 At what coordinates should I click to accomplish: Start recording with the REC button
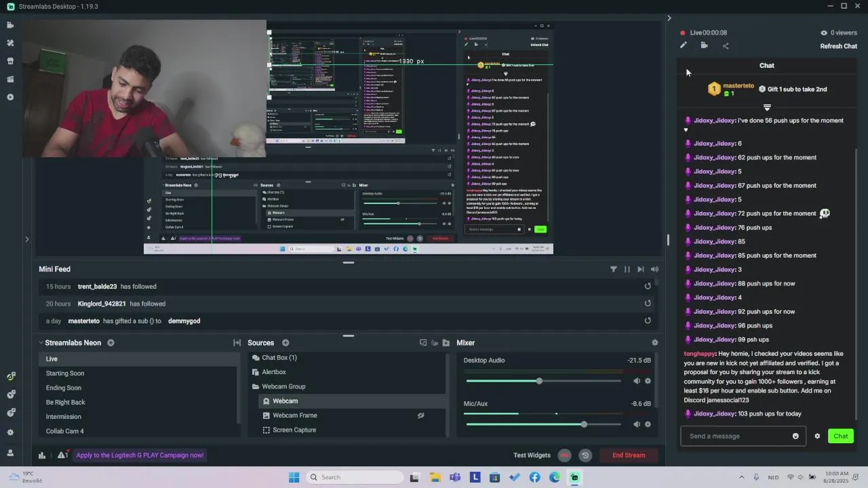click(564, 455)
